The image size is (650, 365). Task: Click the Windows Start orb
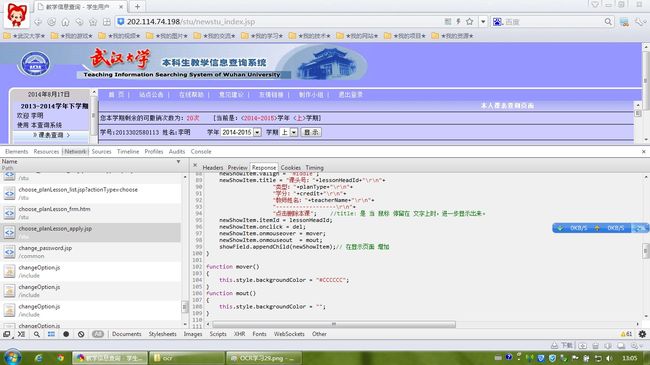pos(12,358)
